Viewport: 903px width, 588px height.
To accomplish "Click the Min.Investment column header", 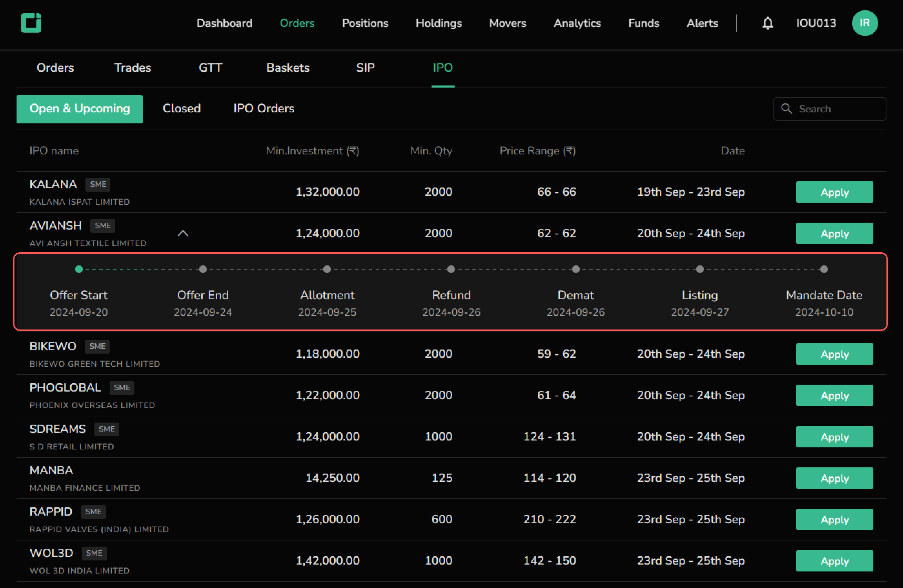I will [312, 151].
